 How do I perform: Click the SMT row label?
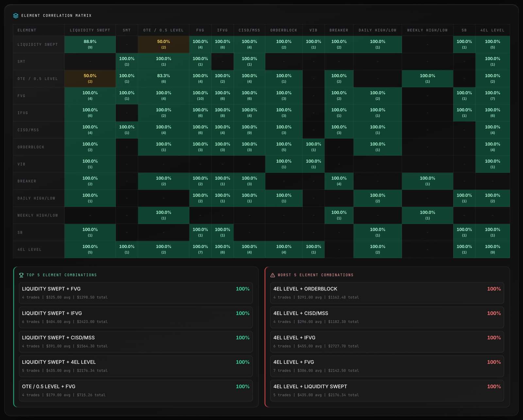tap(39, 61)
